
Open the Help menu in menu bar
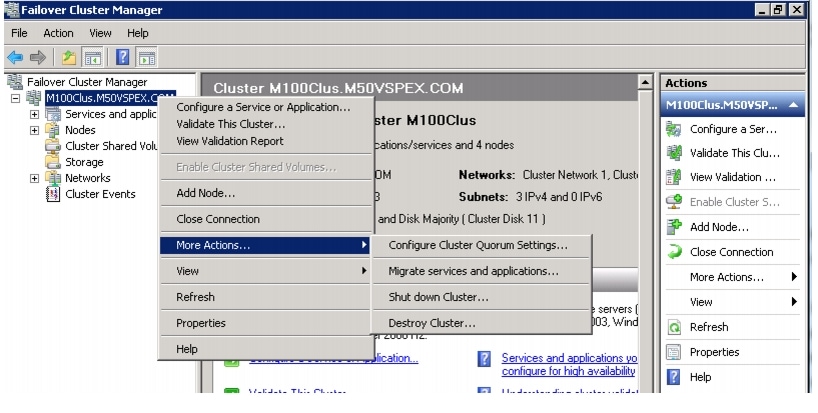(x=138, y=33)
